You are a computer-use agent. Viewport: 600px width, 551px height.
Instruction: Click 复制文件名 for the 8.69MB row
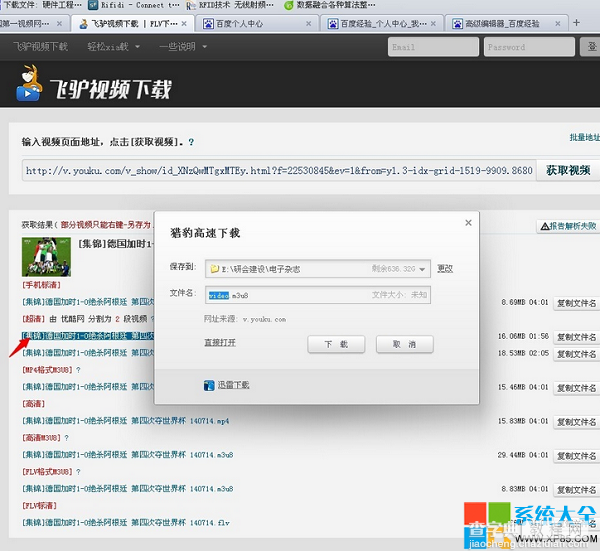[x=576, y=303]
